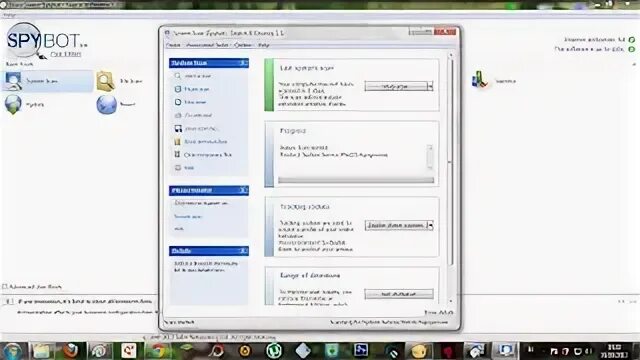640x360 pixels.
Task: Click Start a scan in the sidebar
Action: (193, 76)
